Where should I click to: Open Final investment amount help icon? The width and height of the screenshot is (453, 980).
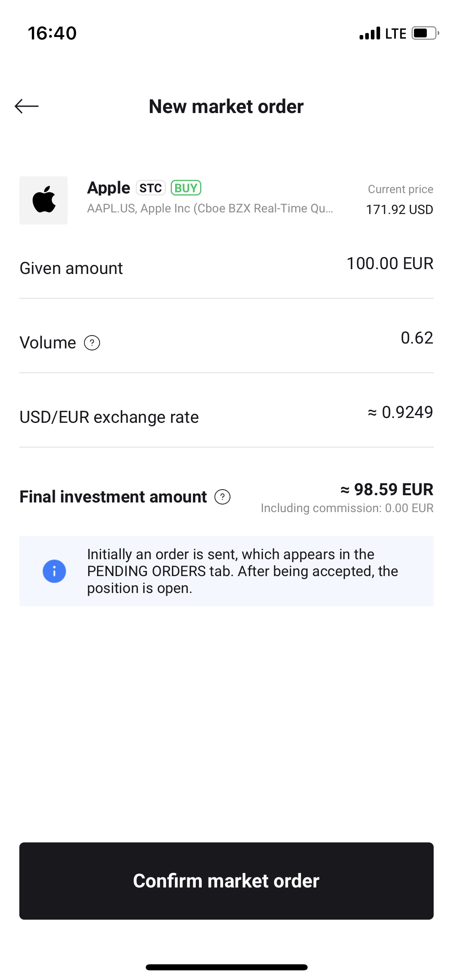(222, 497)
